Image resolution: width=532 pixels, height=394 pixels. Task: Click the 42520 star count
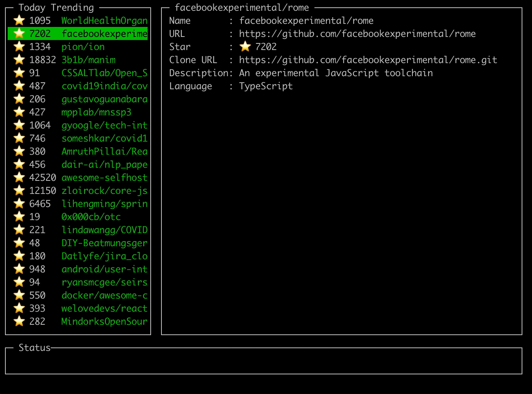click(43, 177)
